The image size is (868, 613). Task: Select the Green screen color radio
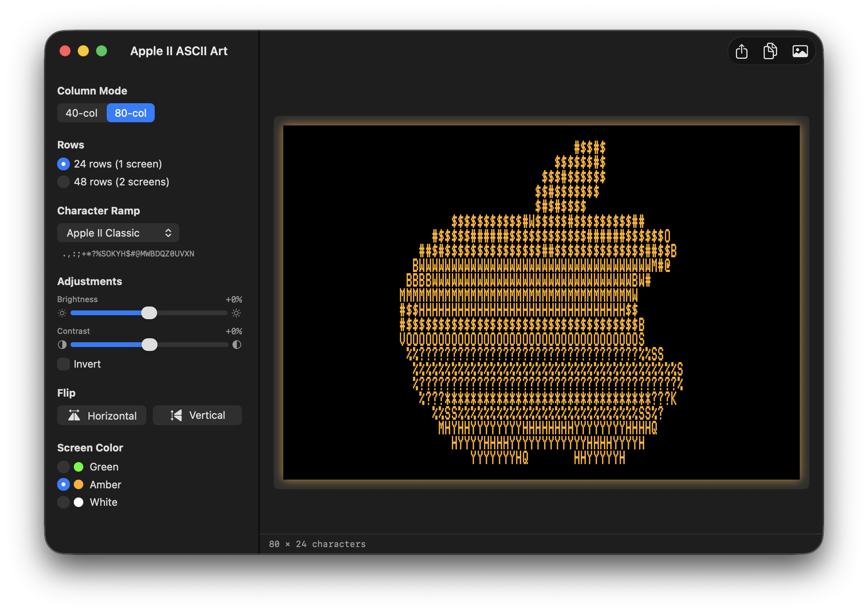tap(63, 467)
